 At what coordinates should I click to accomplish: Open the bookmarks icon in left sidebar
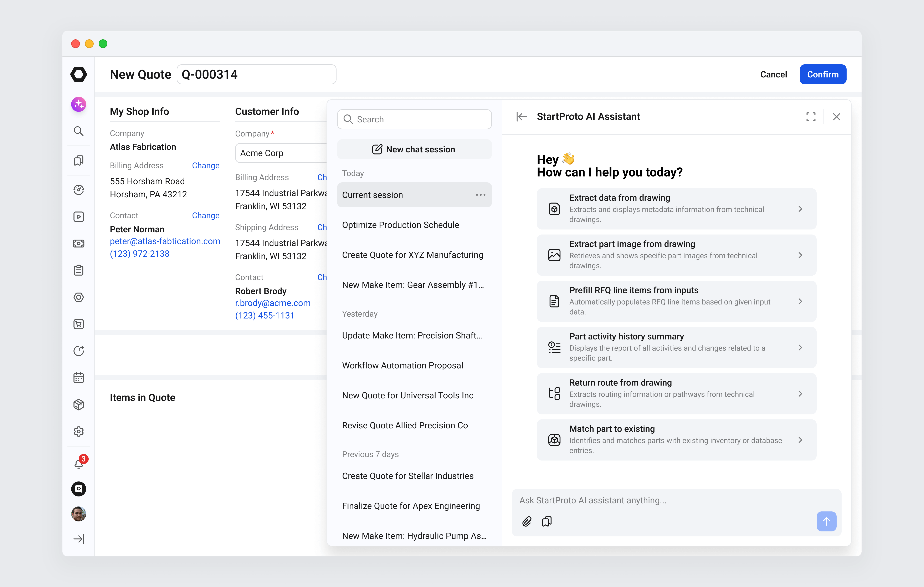(79, 160)
